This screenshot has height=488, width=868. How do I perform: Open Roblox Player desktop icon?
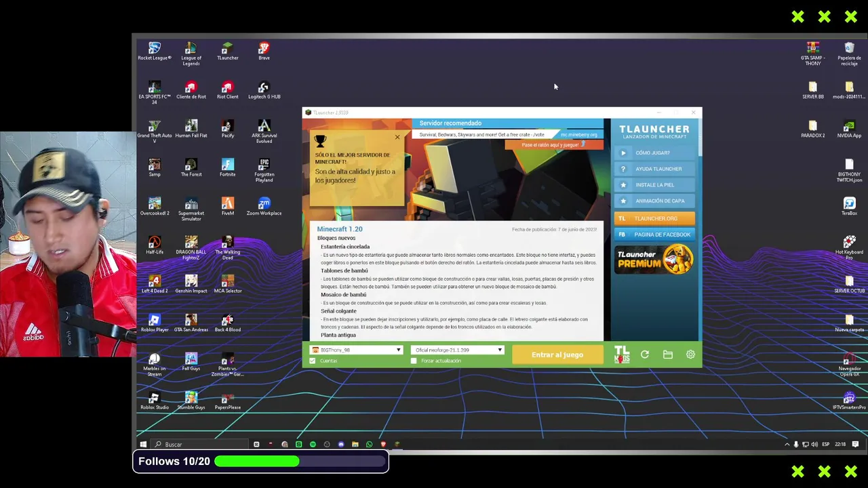tap(155, 323)
